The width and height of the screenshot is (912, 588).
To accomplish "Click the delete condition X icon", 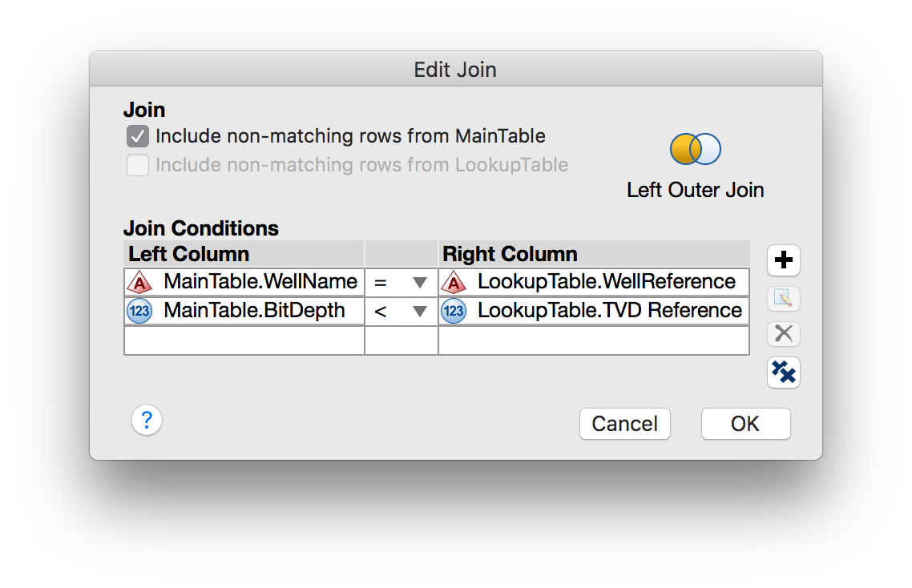I will [784, 334].
